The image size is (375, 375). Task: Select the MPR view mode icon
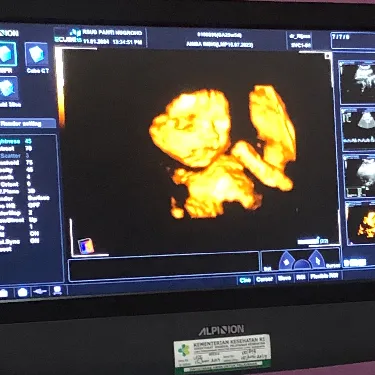pyautogui.click(x=7, y=54)
